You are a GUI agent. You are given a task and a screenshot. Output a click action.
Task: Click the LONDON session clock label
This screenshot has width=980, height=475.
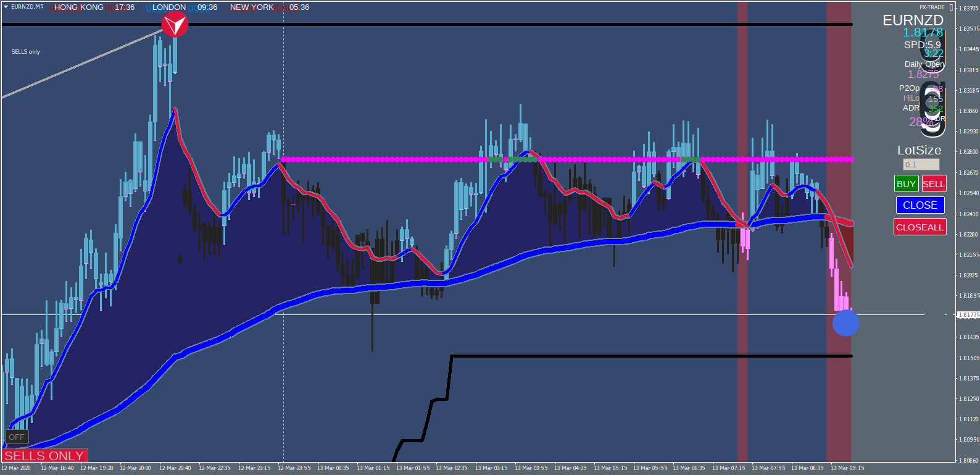(x=169, y=7)
